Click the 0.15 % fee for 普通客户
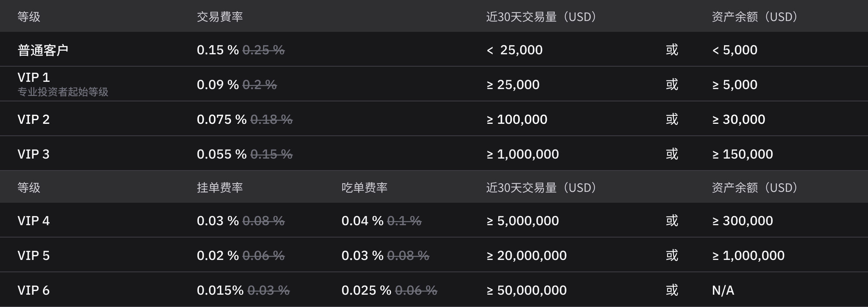This screenshot has width=868, height=307. click(x=218, y=50)
